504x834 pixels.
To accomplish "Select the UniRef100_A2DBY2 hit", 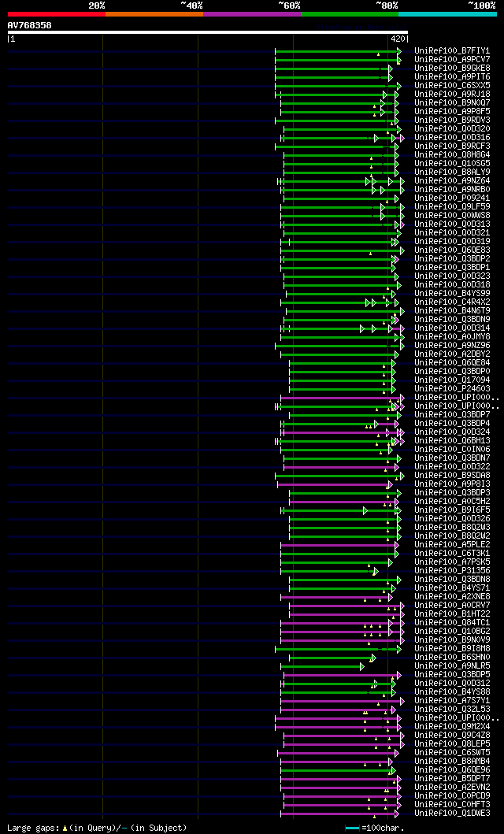I will (452, 354).
